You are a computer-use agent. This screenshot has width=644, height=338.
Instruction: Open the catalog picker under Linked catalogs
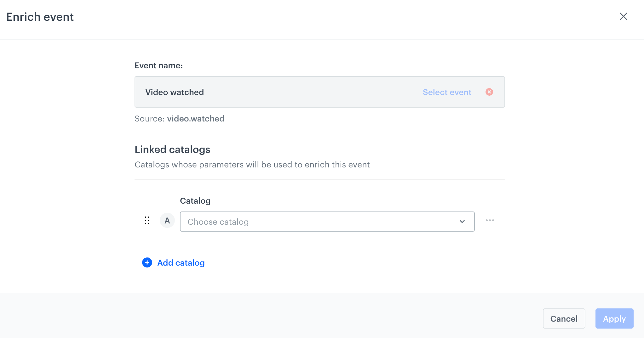coord(327,222)
